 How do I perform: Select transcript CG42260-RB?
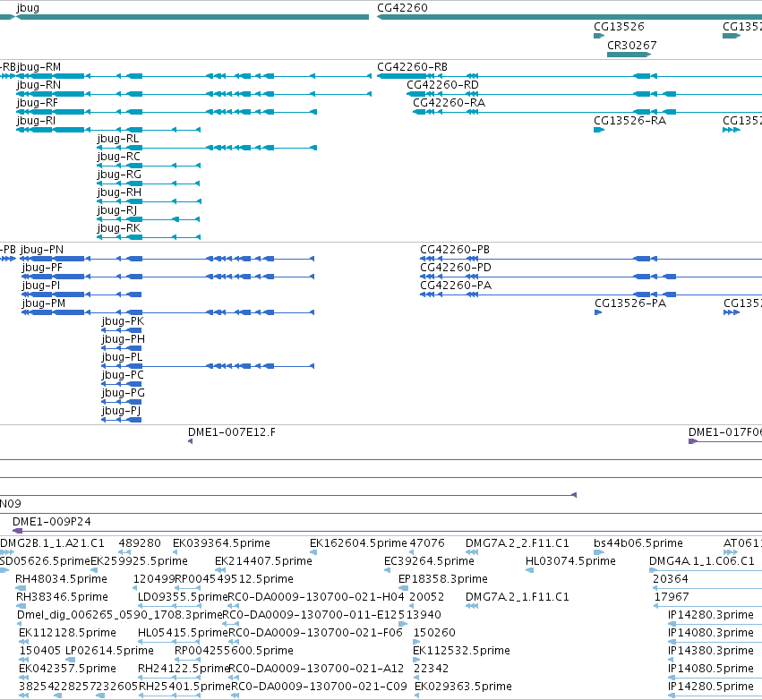pos(412,67)
